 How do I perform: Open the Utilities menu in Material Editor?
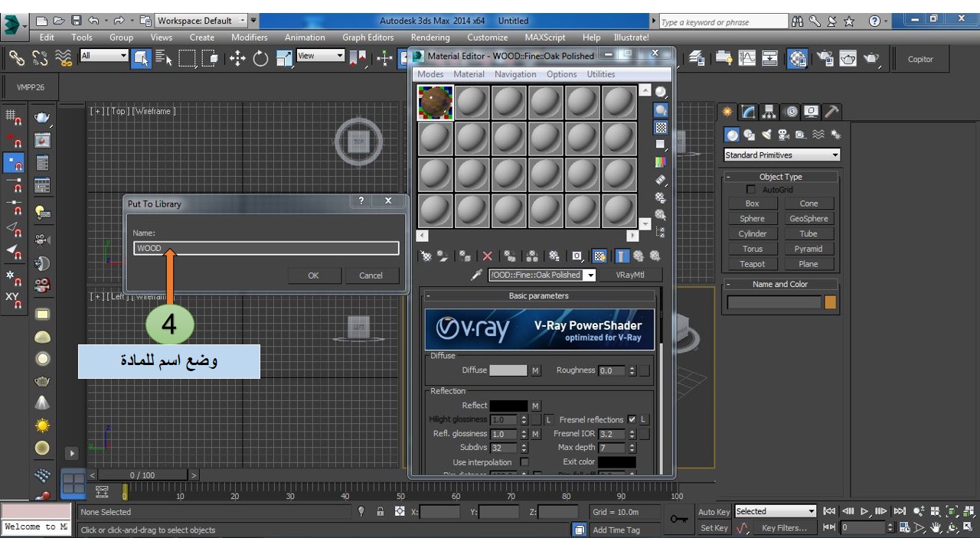601,74
